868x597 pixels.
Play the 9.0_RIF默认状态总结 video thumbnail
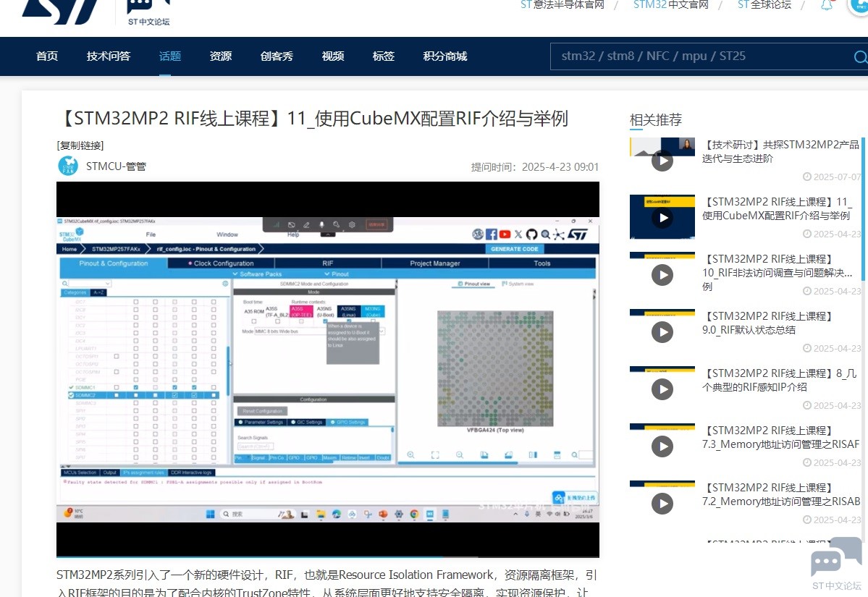[x=662, y=332]
